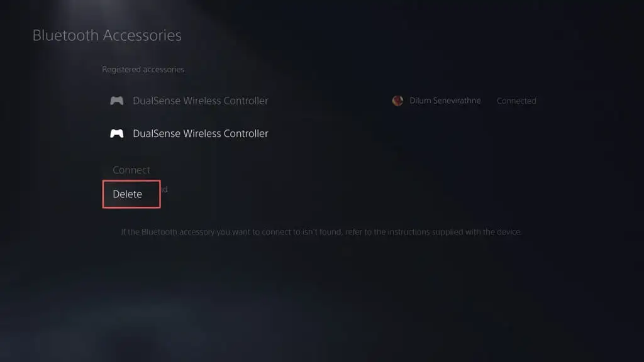Select the highlighted DualSense Wireless Controller label

201,133
